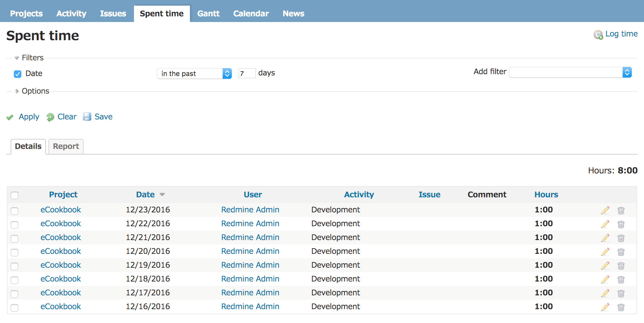The image size is (644, 323).
Task: Sort by the Project column header
Action: (x=63, y=195)
